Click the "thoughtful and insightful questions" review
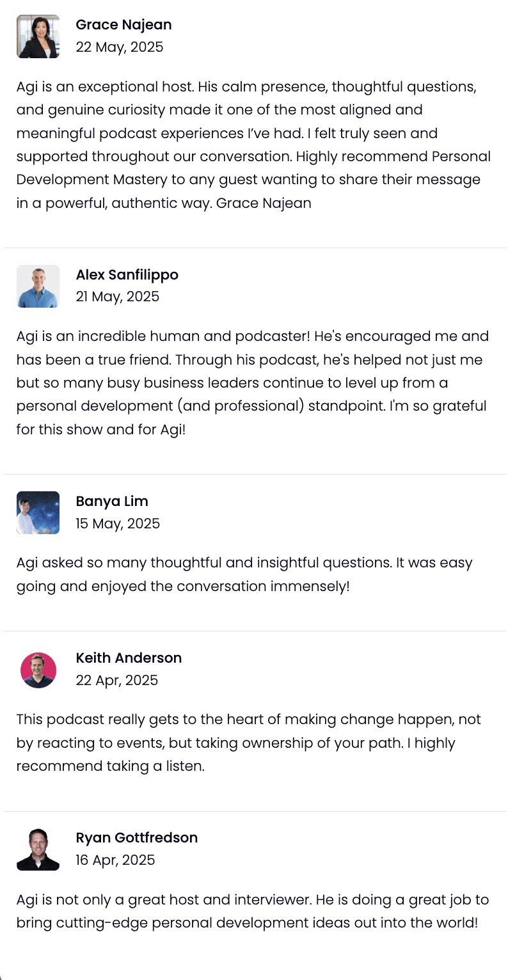This screenshot has width=508, height=980. coord(244,575)
